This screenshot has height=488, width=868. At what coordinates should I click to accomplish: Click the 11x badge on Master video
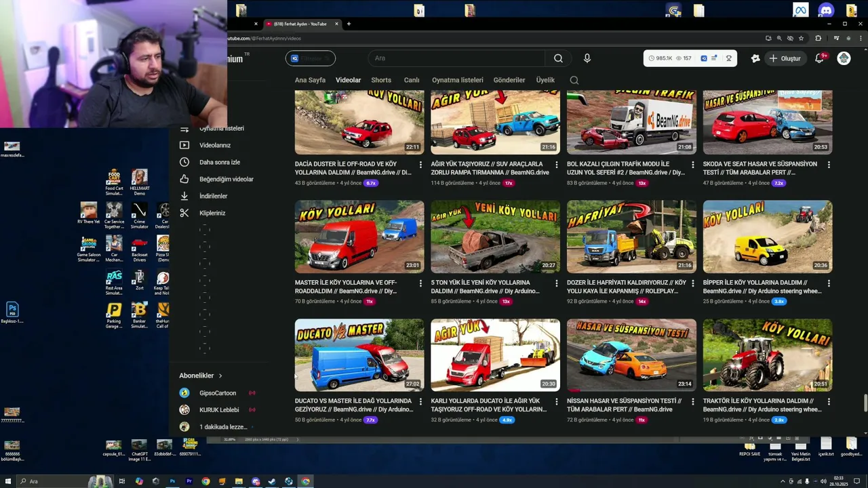click(x=370, y=302)
